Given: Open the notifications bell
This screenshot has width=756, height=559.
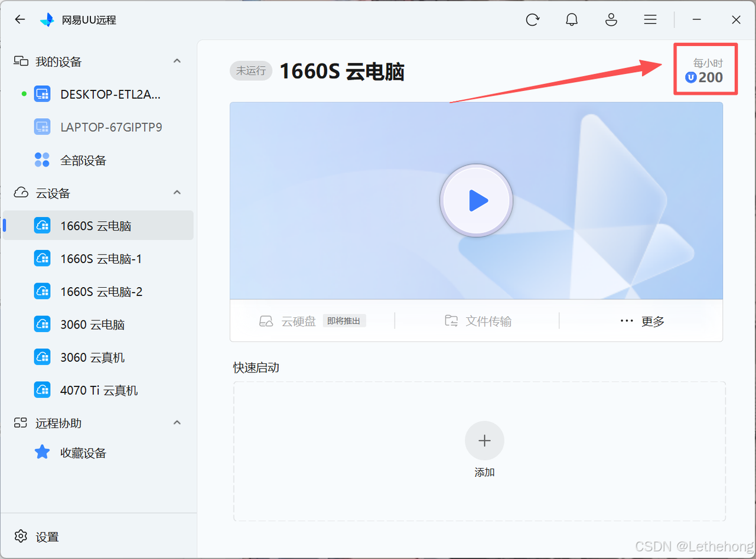Looking at the screenshot, I should (572, 19).
